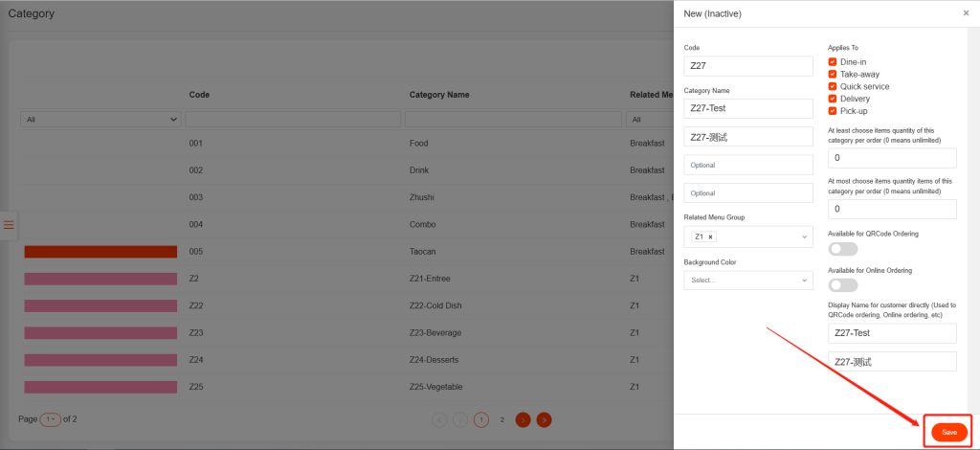Image resolution: width=980 pixels, height=450 pixels.
Task: Go to the previous page arrow
Action: [460, 419]
